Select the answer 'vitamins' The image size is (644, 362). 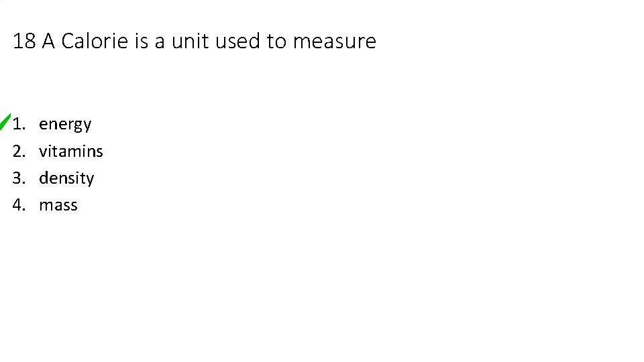(x=71, y=152)
